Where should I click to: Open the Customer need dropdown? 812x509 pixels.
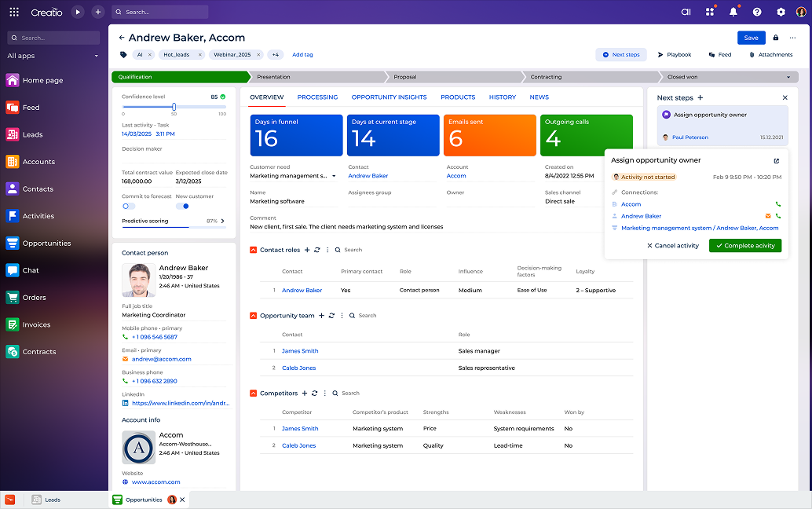click(x=334, y=176)
